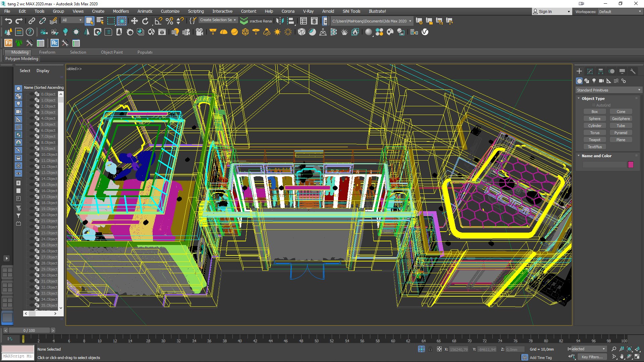The image size is (644, 362).
Task: Click the Key Filters button
Action: pyautogui.click(x=592, y=357)
